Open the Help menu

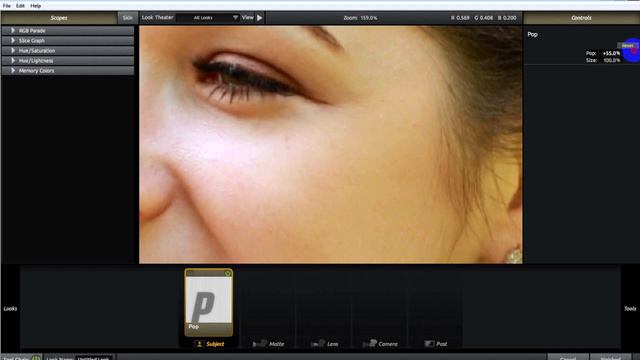coord(36,6)
